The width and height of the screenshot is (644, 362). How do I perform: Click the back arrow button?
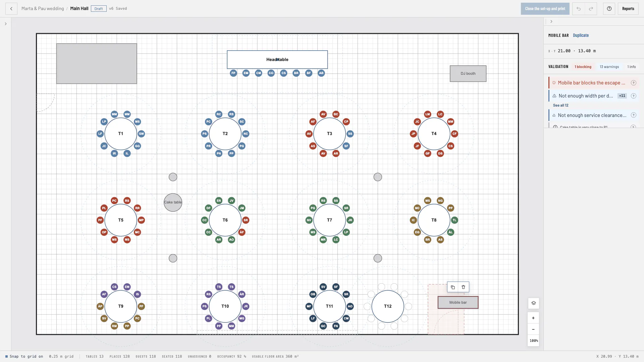coord(11,9)
